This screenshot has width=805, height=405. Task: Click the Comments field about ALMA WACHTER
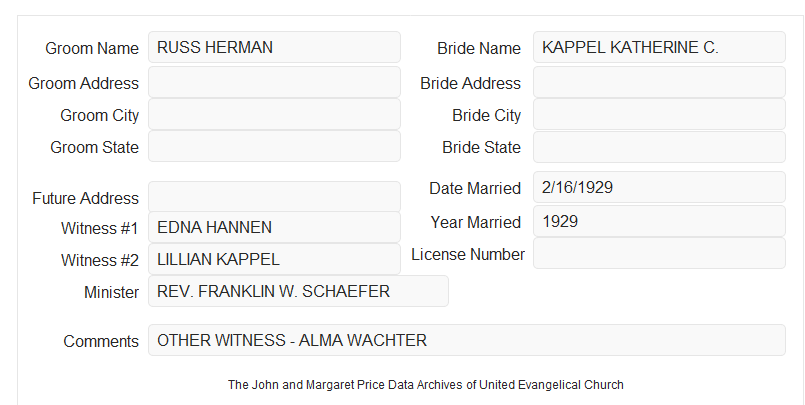[467, 340]
